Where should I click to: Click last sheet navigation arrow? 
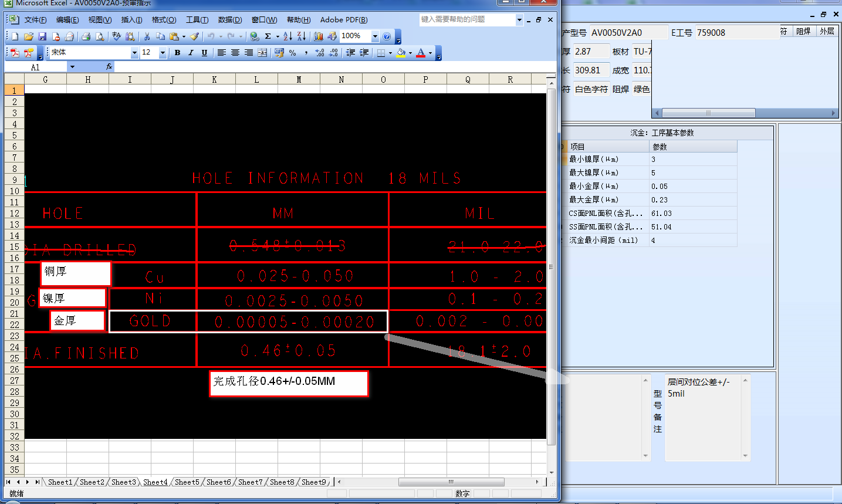click(x=37, y=482)
